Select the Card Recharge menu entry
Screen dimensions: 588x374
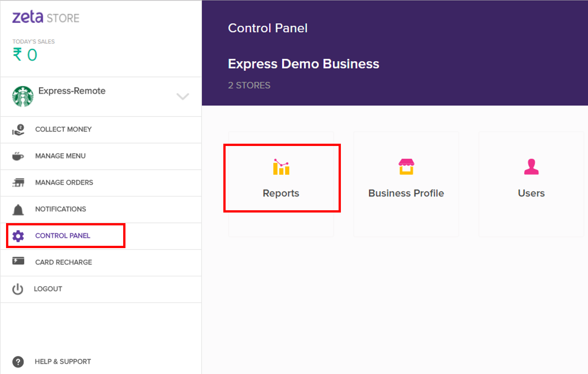(x=63, y=262)
